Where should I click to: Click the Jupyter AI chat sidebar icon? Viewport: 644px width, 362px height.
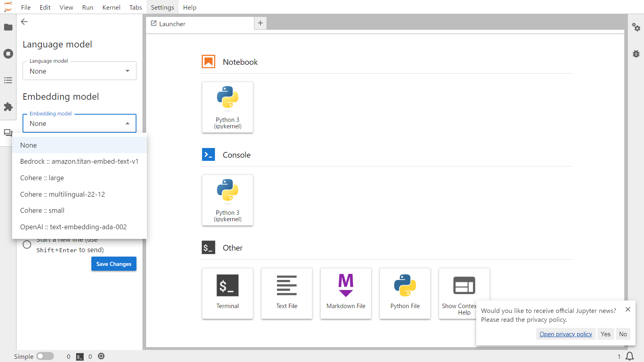coord(8,133)
